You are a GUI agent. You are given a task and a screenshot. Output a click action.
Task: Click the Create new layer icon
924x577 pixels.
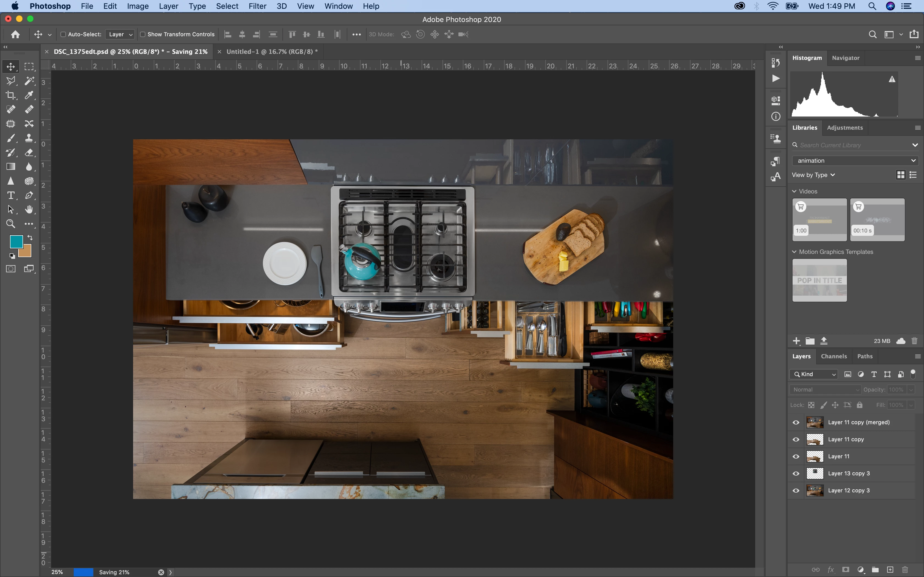pyautogui.click(x=890, y=570)
